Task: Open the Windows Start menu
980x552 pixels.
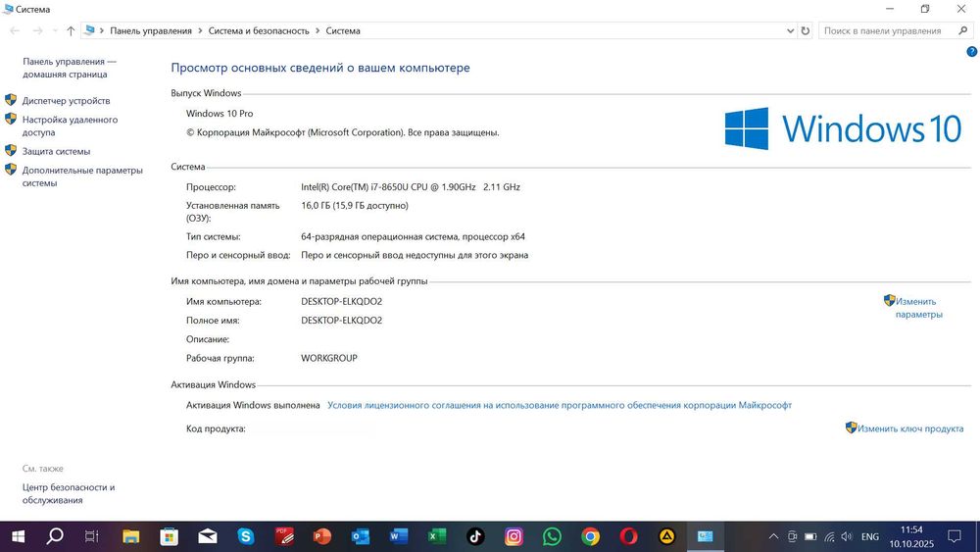Action: click(x=18, y=536)
